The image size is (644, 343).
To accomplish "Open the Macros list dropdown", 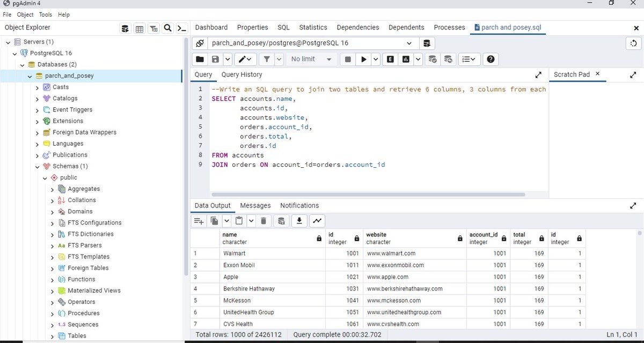I will click(470, 59).
